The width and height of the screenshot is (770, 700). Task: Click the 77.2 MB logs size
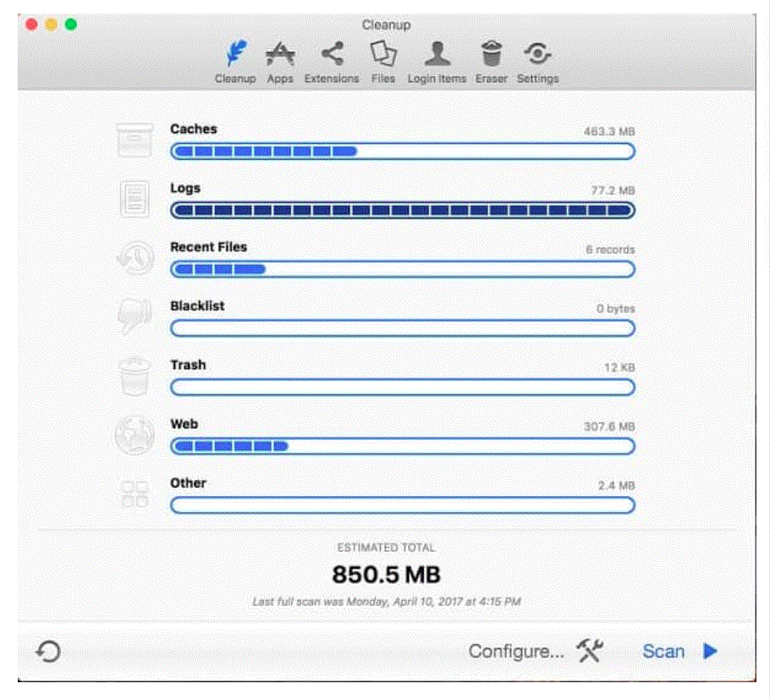[613, 190]
